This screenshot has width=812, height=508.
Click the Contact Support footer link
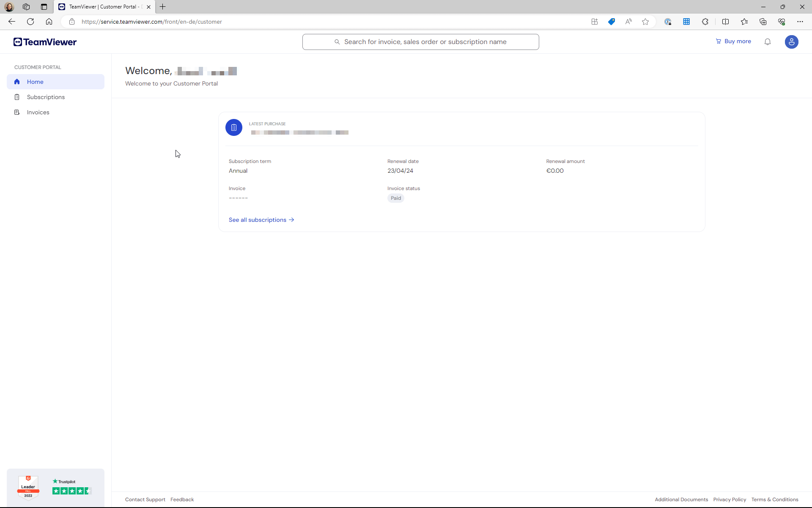144,499
